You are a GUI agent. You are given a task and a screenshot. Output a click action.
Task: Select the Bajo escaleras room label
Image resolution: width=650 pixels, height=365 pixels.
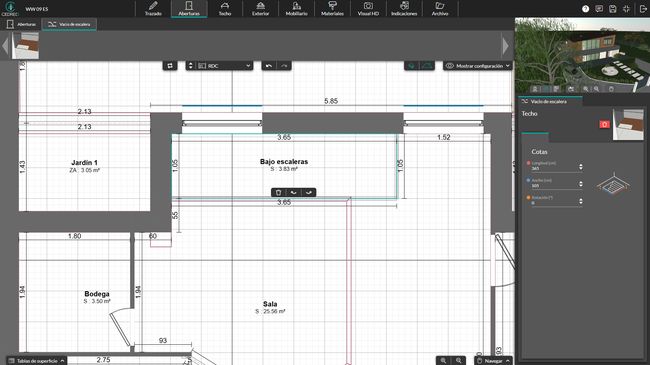284,162
